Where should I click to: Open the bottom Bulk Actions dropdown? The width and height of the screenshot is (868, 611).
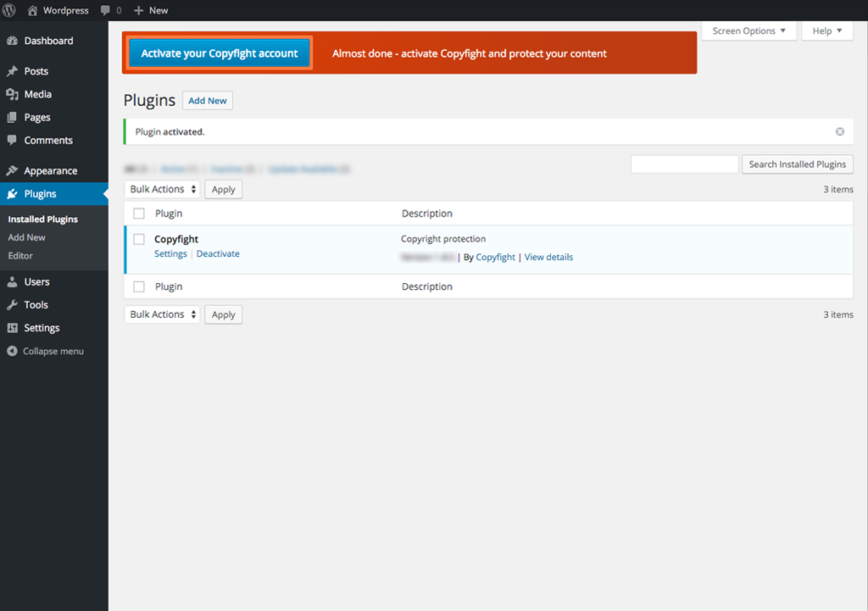[162, 314]
